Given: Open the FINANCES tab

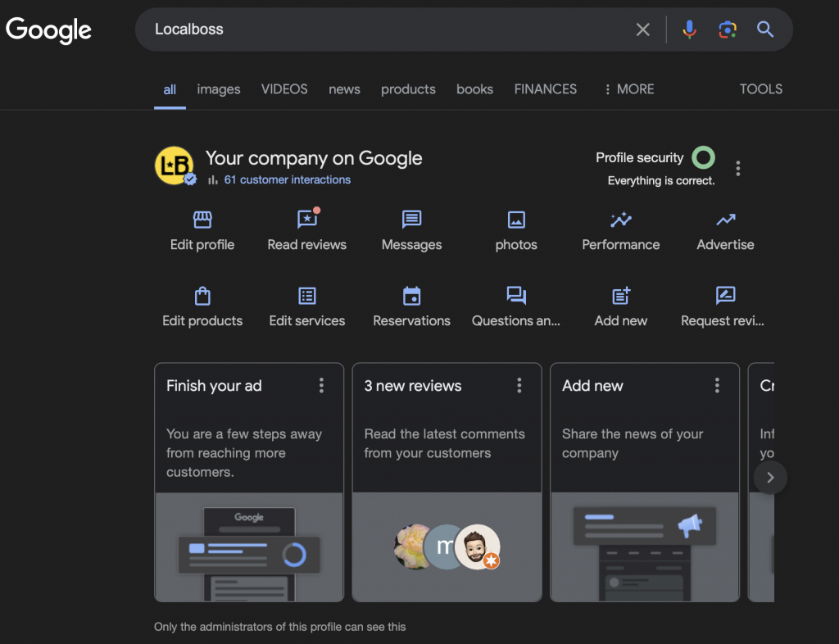Looking at the screenshot, I should (x=545, y=88).
